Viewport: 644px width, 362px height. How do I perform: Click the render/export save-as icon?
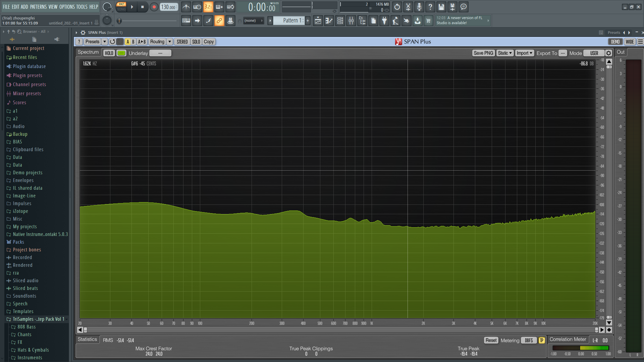[452, 7]
